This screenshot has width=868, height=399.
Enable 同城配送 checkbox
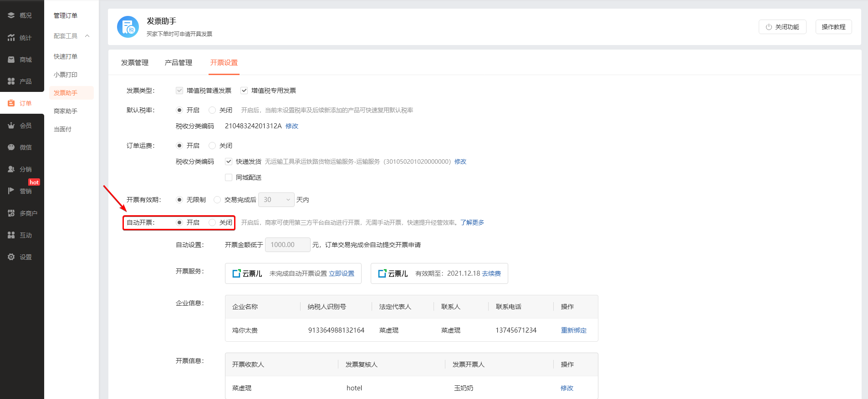pos(229,177)
